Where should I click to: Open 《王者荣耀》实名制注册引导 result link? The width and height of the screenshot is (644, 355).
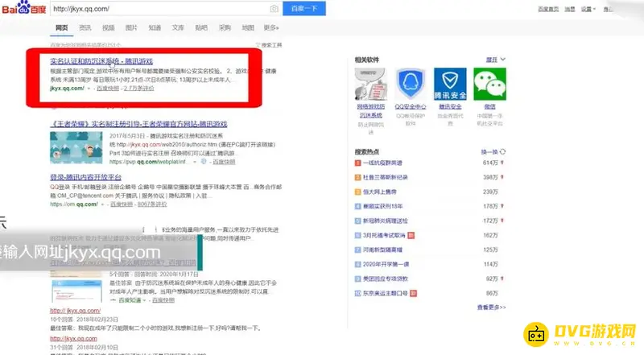(x=138, y=124)
